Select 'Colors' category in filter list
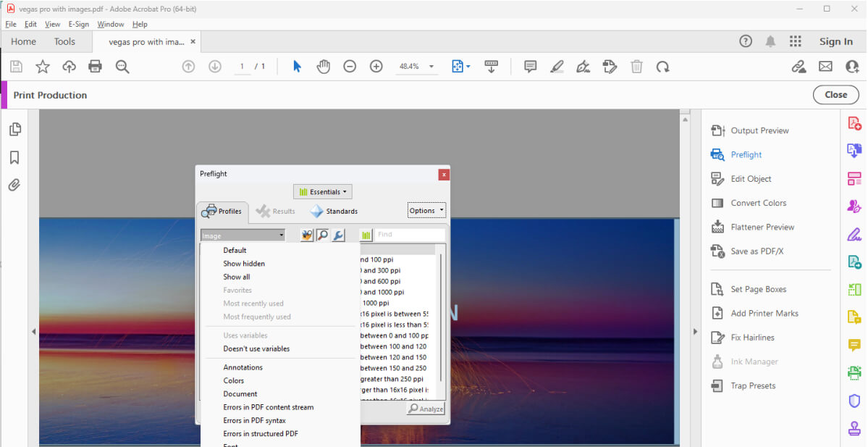 click(x=234, y=380)
